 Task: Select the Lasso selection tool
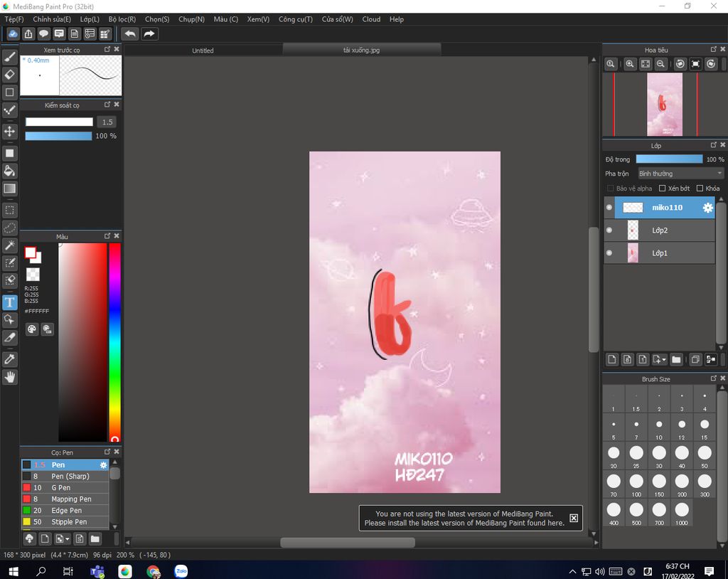(x=10, y=228)
